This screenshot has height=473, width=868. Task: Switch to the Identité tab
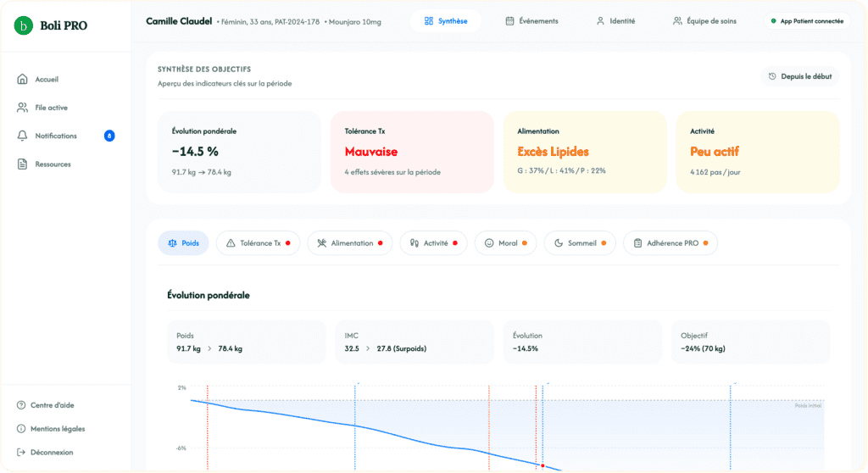(615, 21)
